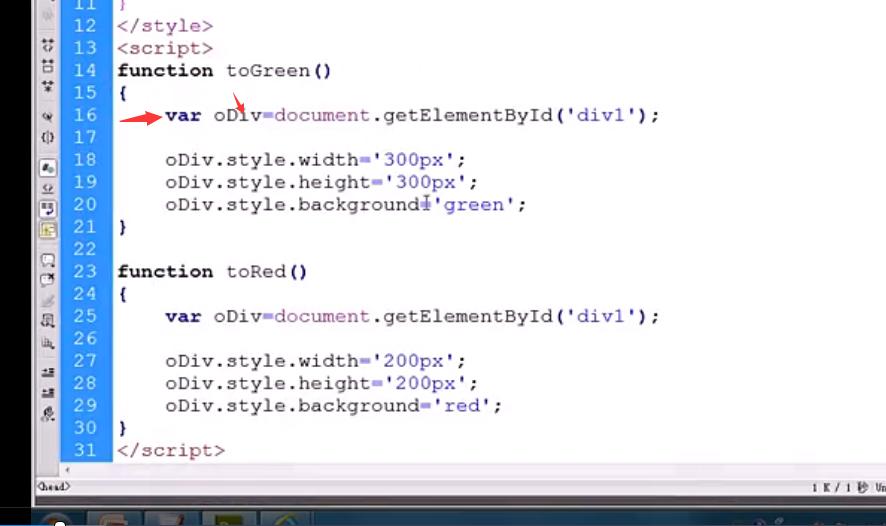Click line number 13 in the gutter
The height and width of the screenshot is (526, 886).
click(x=85, y=48)
